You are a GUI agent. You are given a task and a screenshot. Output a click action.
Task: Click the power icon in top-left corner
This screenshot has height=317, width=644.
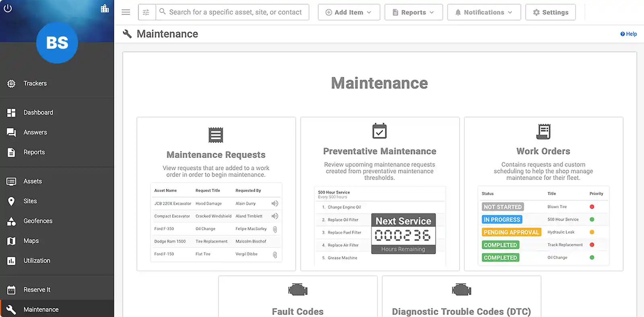coord(8,8)
